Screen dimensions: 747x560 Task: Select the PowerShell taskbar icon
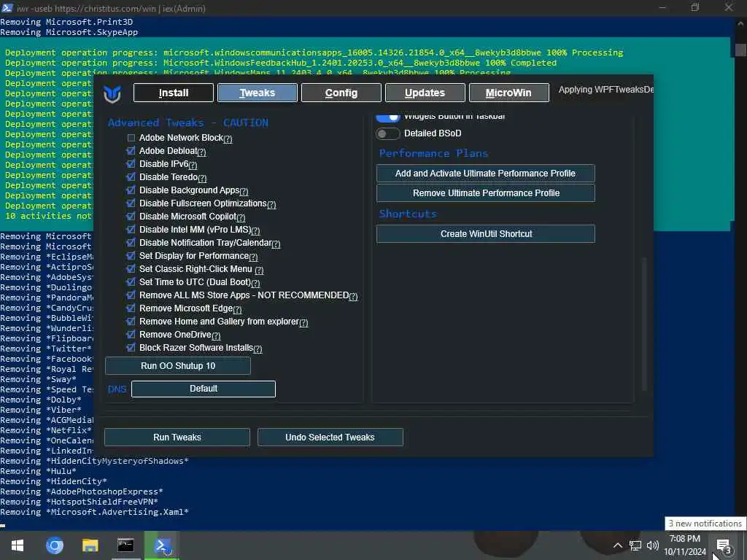[161, 545]
